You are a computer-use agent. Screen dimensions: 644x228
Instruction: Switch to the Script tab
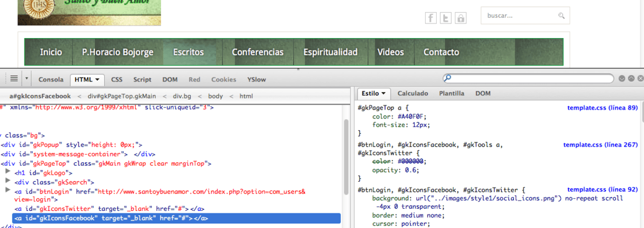(142, 80)
